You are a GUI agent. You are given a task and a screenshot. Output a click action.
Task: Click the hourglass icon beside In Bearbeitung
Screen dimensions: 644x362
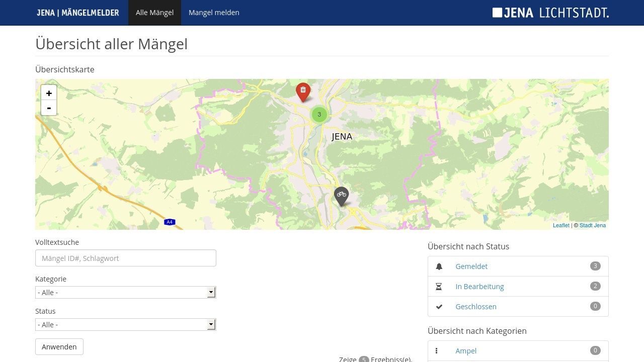click(439, 286)
